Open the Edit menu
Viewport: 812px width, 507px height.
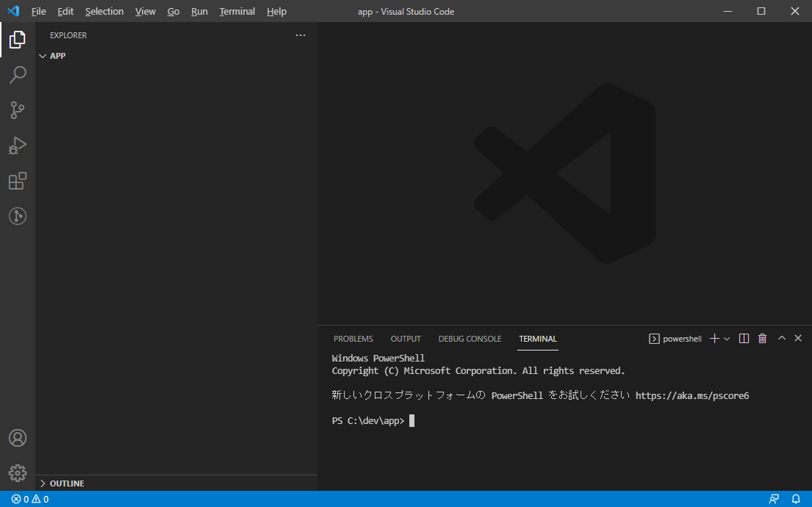point(65,12)
